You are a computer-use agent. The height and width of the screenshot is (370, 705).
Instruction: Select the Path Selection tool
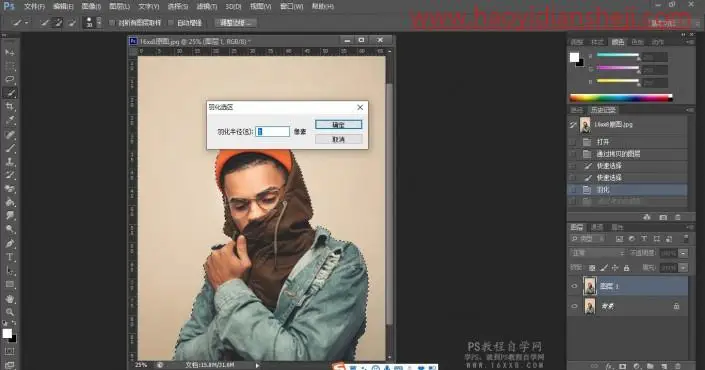coord(10,271)
